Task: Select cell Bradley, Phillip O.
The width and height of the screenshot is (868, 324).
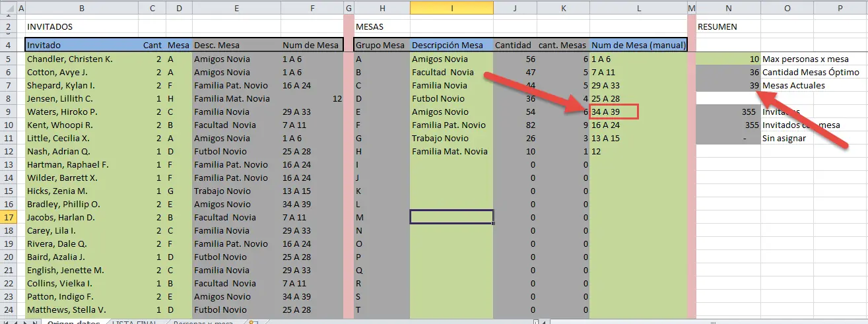Action: [82, 204]
